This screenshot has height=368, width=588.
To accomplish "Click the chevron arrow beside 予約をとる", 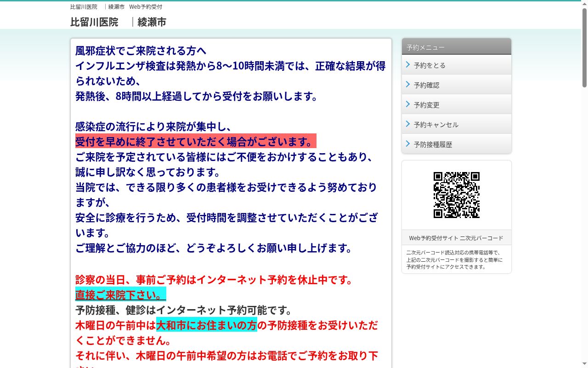I will point(408,65).
